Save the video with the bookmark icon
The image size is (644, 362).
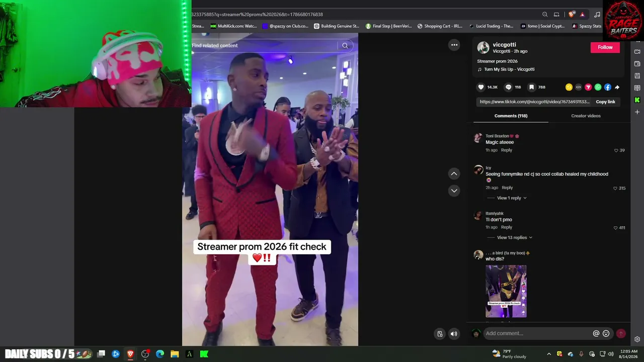pyautogui.click(x=531, y=87)
